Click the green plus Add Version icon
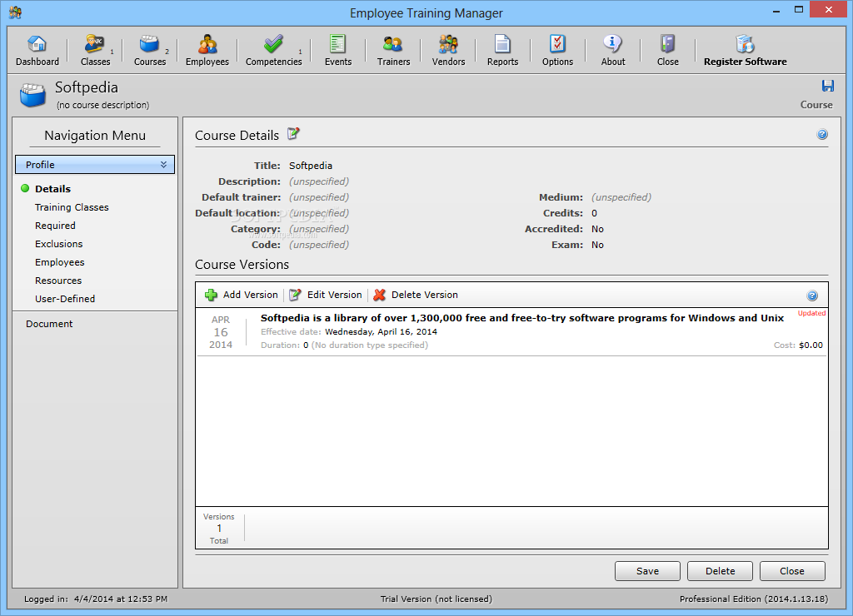The height and width of the screenshot is (616, 853). pos(211,295)
